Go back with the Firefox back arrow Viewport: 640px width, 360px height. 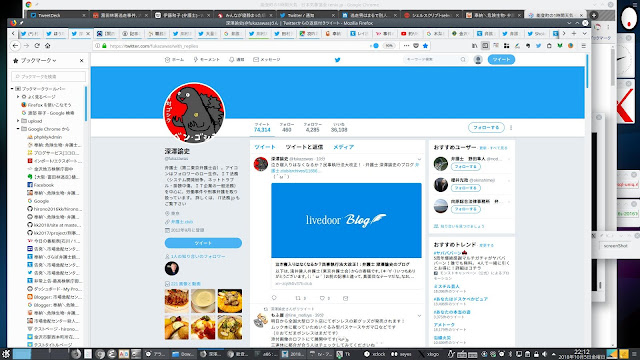15,46
